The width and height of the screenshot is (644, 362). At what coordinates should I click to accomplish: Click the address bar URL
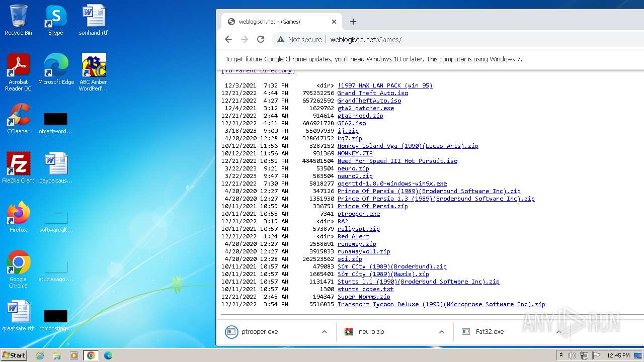pos(366,40)
